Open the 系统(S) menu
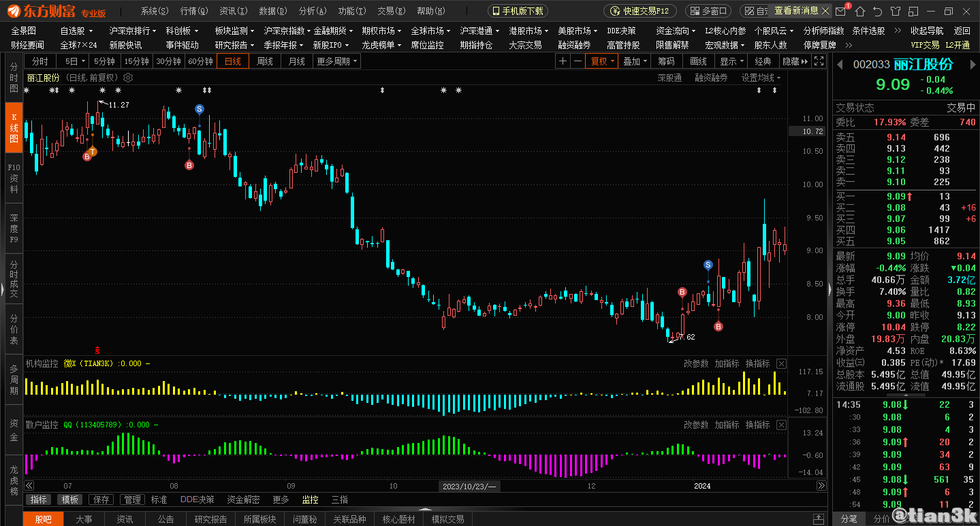 [155, 11]
